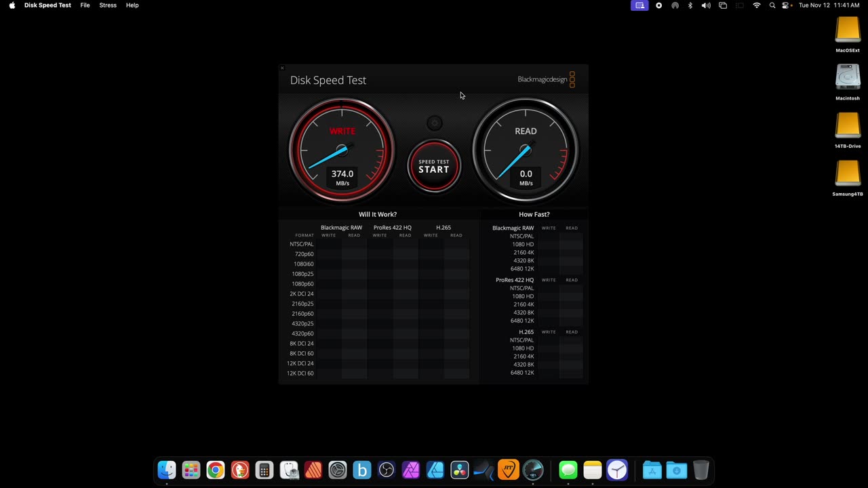Open the Wi-Fi menu bar icon
Viewport: 868px width, 488px height.
[757, 5]
